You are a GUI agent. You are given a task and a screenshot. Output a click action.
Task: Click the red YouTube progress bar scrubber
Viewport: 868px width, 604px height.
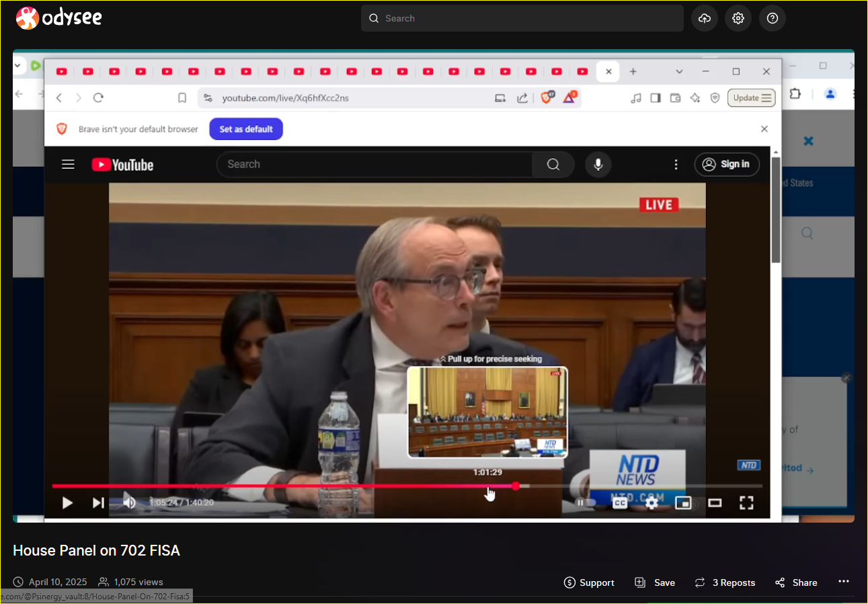[x=516, y=486]
